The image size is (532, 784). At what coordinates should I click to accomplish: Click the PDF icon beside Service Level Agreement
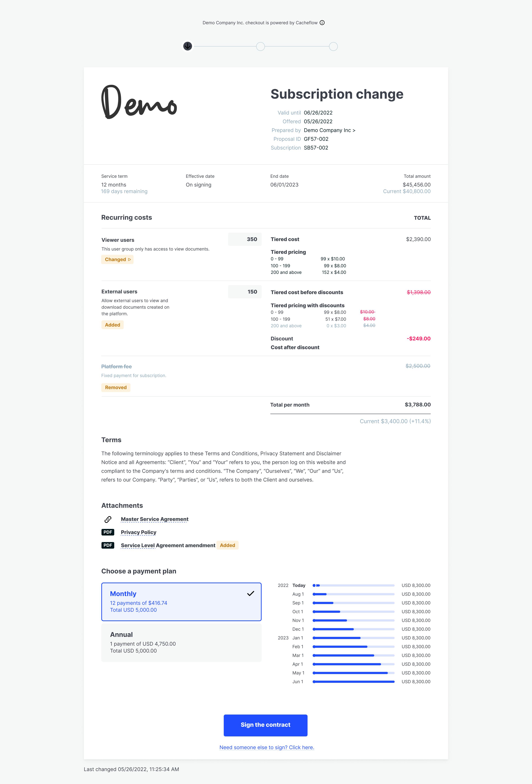pyautogui.click(x=108, y=545)
